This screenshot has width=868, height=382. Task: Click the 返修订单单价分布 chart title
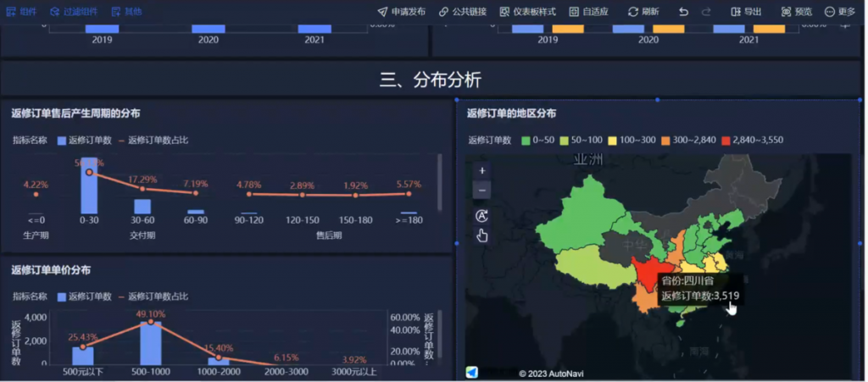51,270
